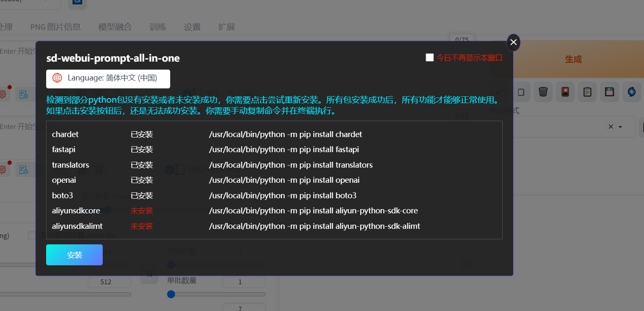Click the red 未安装 status for aliyunsdkcore

[x=142, y=211]
